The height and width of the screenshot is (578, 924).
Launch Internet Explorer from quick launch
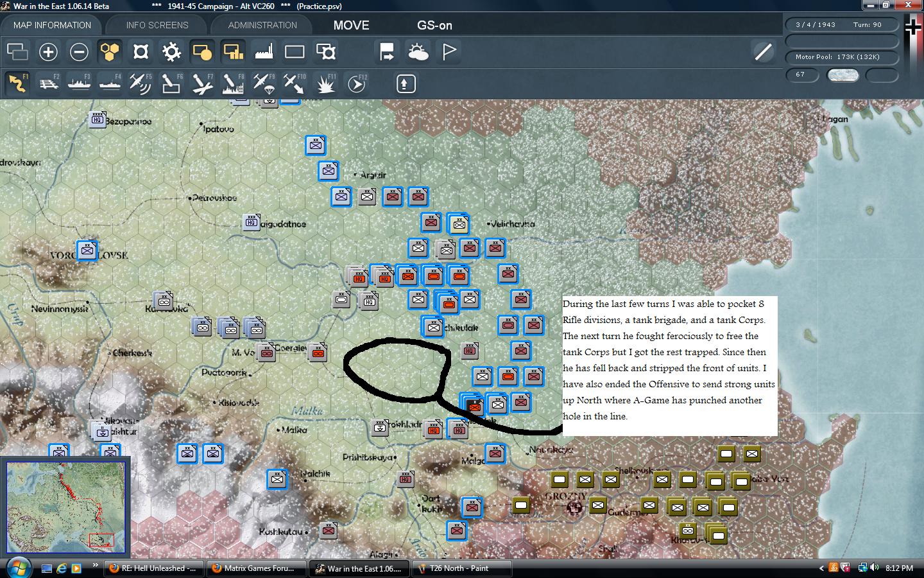[x=62, y=568]
